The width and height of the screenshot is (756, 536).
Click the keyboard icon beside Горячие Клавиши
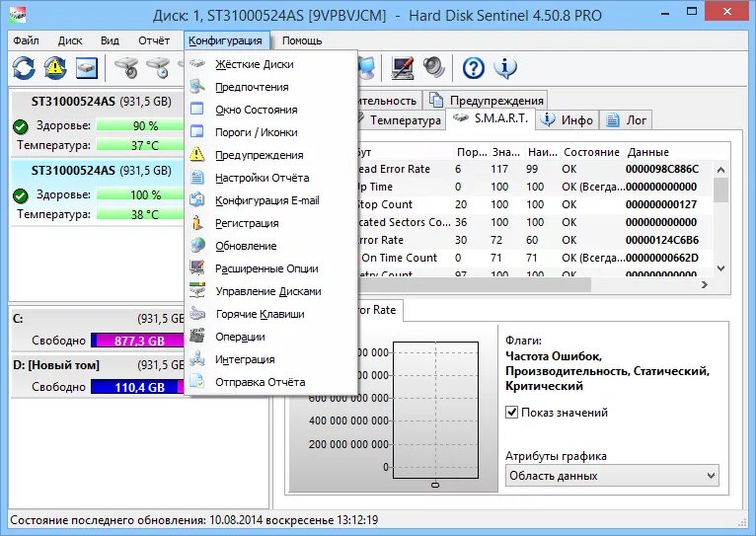[196, 313]
